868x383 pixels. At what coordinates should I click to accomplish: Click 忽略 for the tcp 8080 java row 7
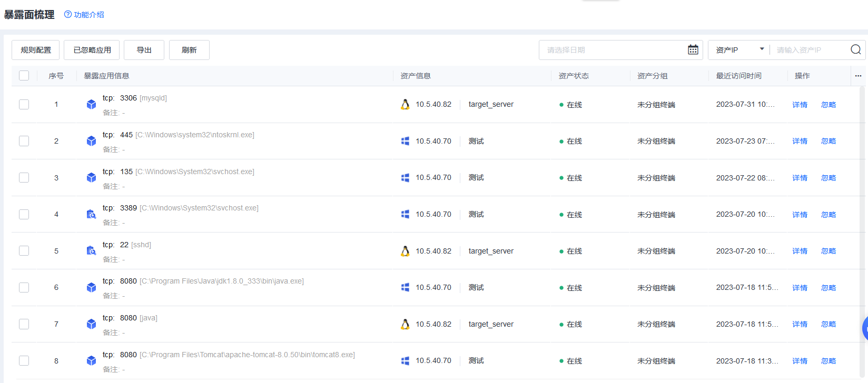pos(828,324)
